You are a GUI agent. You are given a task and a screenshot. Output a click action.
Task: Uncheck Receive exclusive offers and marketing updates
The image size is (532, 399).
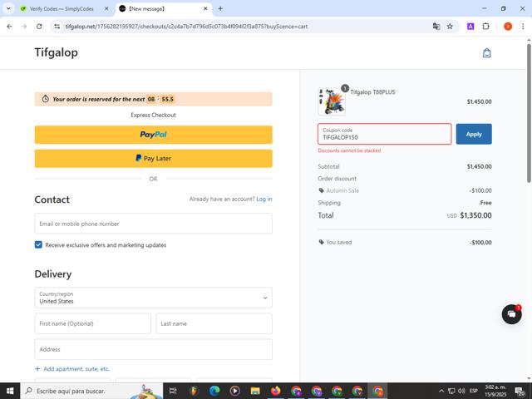coord(38,244)
